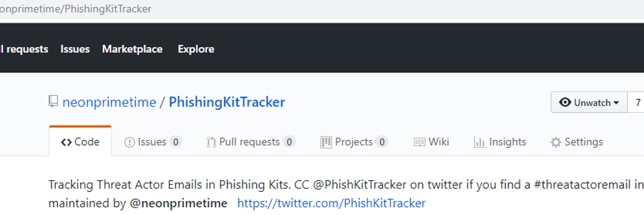This screenshot has width=644, height=215.
Task: Click the Pull requests branch icon
Action: pos(211,142)
